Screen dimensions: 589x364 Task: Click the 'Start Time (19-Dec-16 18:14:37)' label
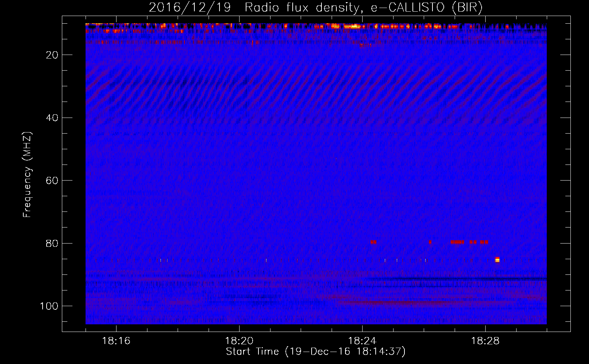[316, 352]
